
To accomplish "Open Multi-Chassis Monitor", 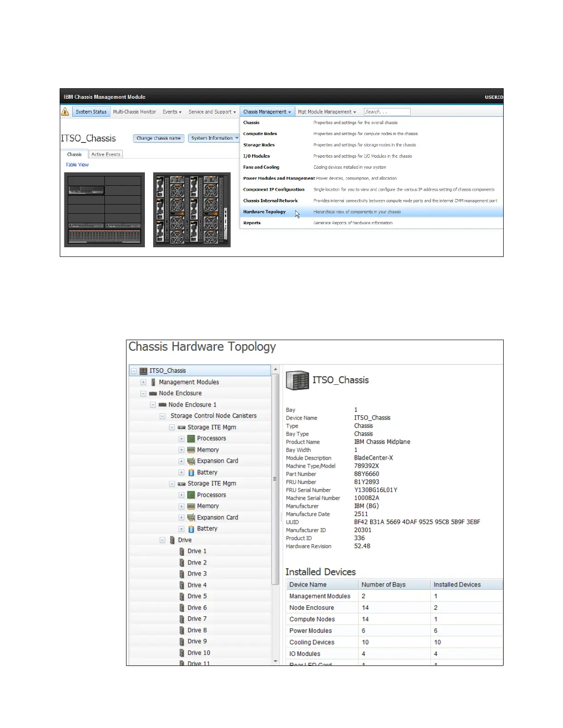I will pos(134,112).
